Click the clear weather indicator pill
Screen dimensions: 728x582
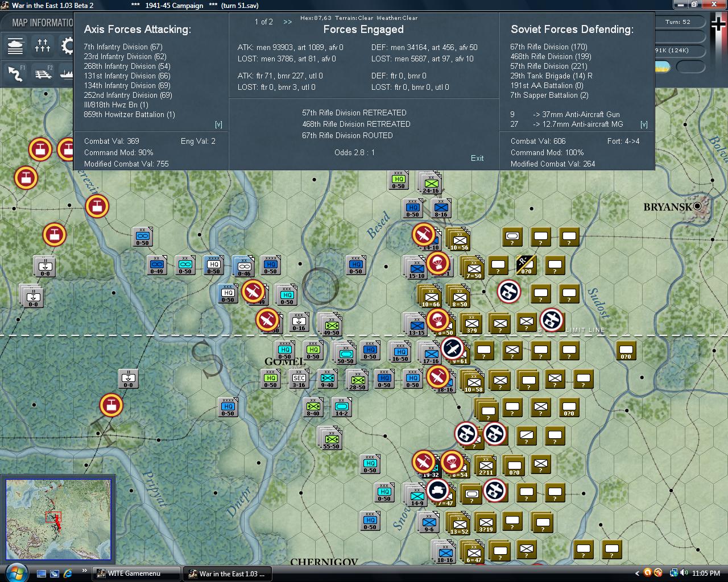coord(663,67)
